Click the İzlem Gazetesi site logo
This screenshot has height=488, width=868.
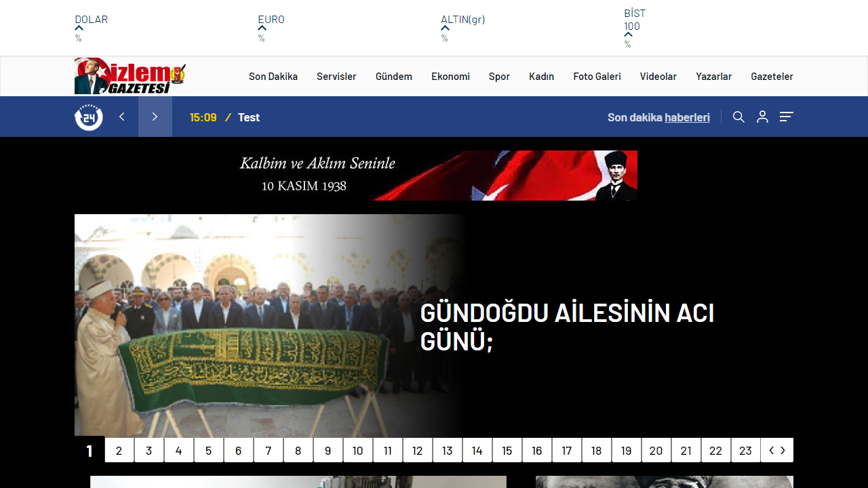click(x=130, y=76)
